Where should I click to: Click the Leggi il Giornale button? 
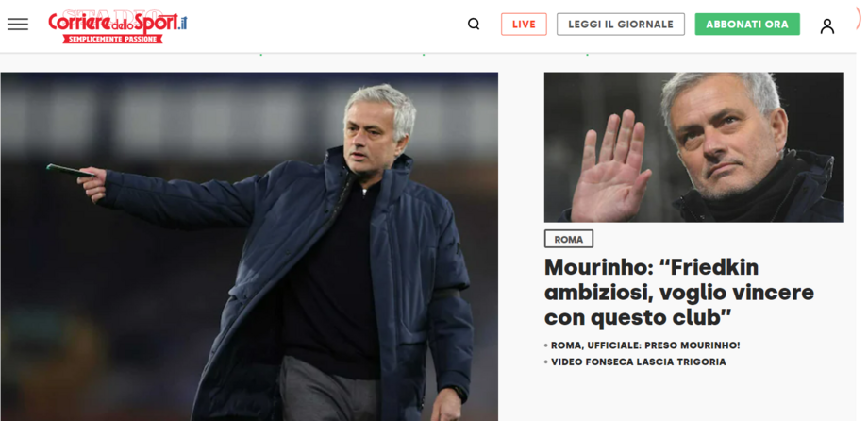tap(621, 25)
